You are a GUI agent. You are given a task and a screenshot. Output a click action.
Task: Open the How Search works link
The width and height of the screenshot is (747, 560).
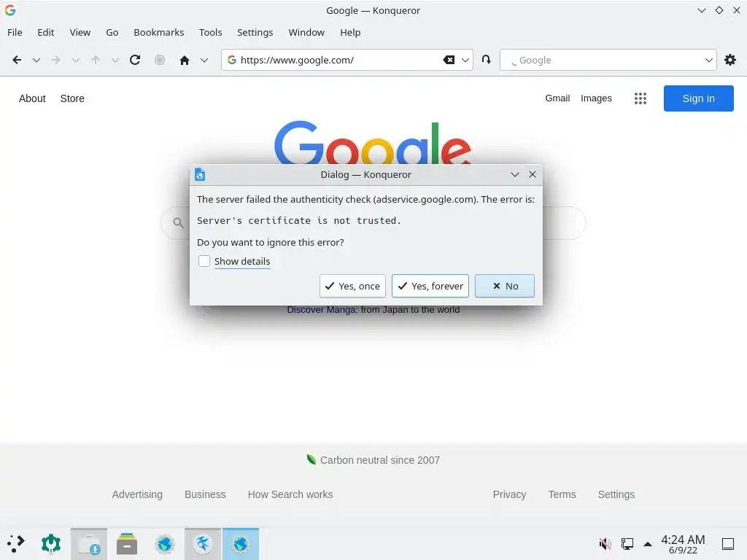[x=290, y=494]
